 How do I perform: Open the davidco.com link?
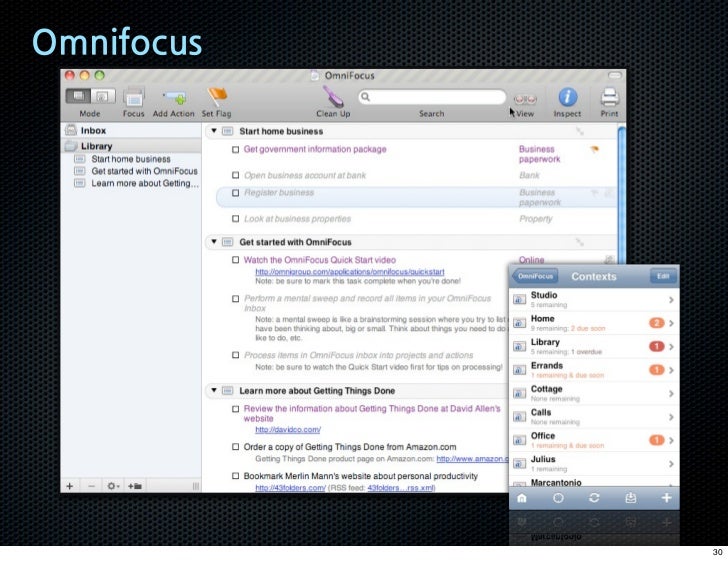[288, 430]
